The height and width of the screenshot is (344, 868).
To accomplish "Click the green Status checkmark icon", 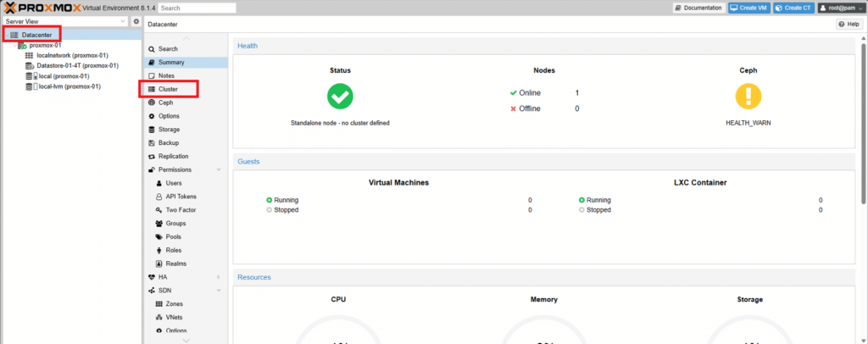I will [x=340, y=97].
